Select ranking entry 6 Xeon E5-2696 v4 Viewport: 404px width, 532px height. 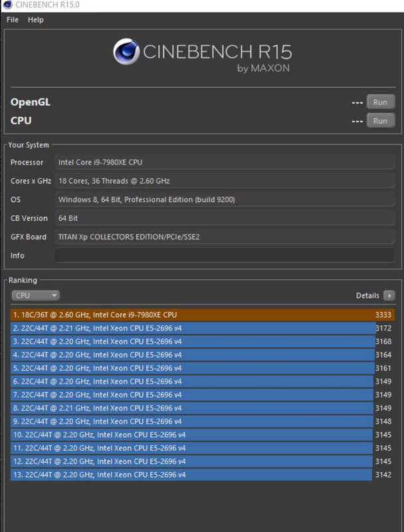click(203, 381)
